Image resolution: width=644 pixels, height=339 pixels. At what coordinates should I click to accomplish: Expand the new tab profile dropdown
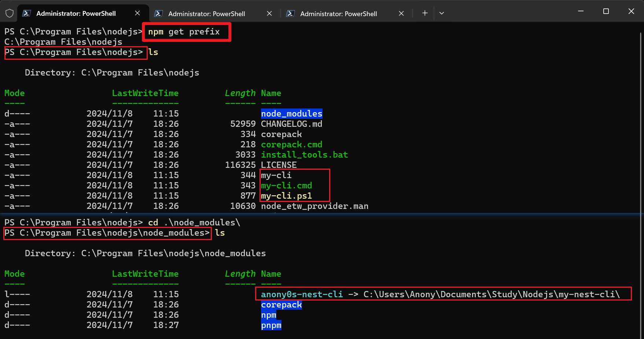442,13
